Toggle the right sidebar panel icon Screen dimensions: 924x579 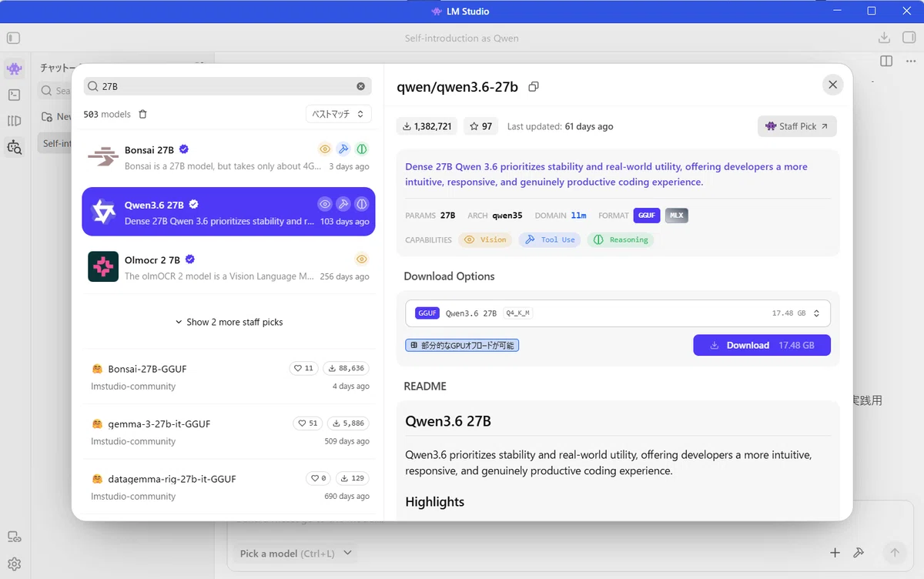909,38
